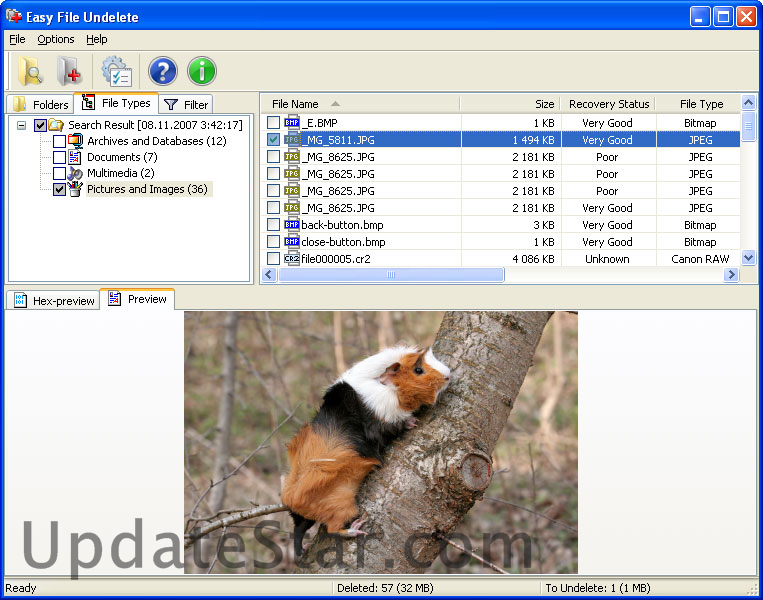Sort by the File Name column header
763x600 pixels.
(x=360, y=104)
